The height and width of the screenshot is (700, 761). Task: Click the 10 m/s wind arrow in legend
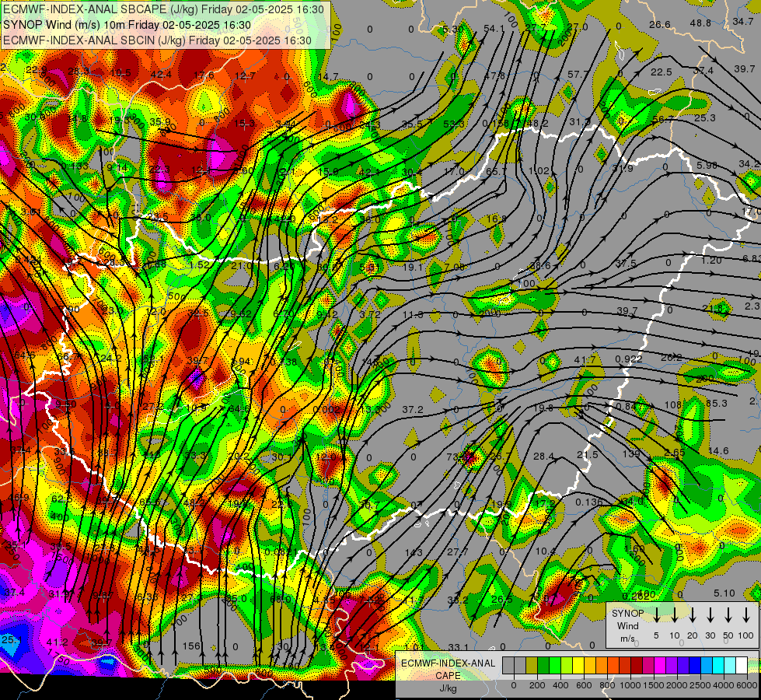(674, 615)
